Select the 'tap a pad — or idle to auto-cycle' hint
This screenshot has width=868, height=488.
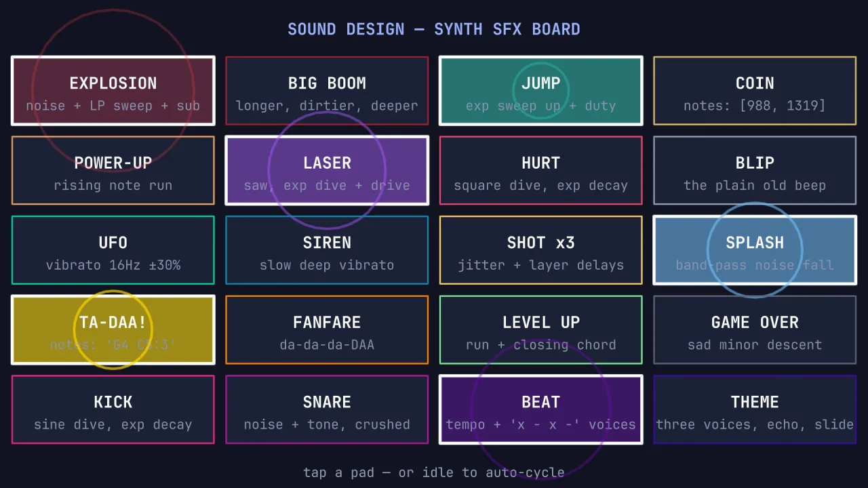(434, 472)
